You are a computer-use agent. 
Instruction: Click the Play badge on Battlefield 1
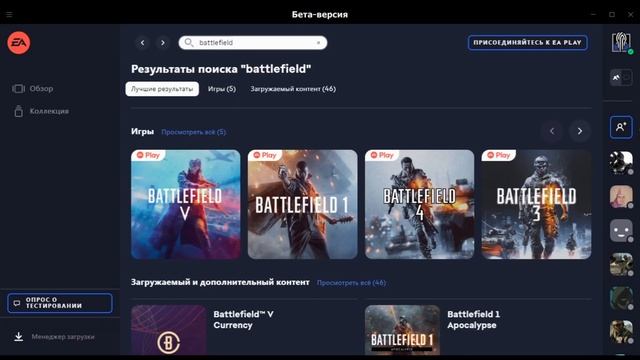265,155
